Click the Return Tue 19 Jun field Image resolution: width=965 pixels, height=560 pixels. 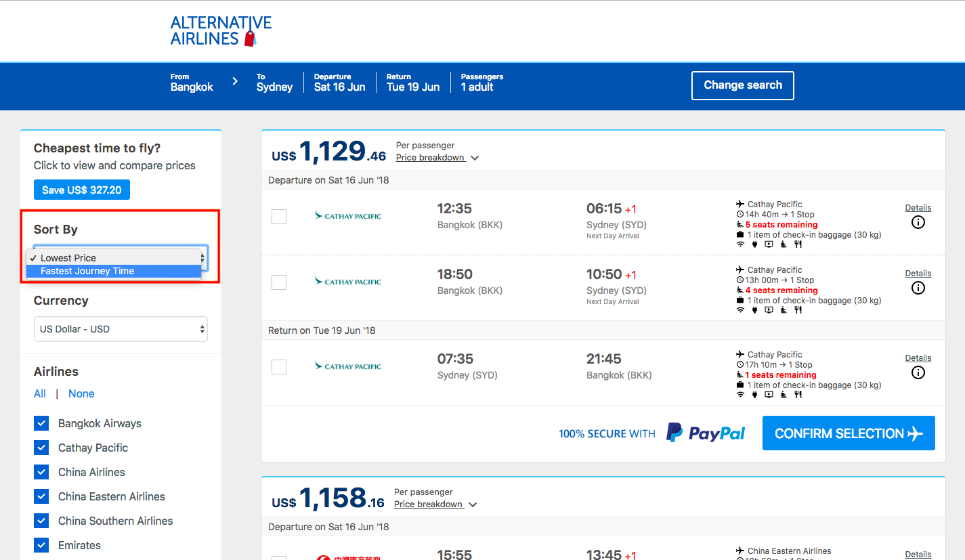click(413, 83)
